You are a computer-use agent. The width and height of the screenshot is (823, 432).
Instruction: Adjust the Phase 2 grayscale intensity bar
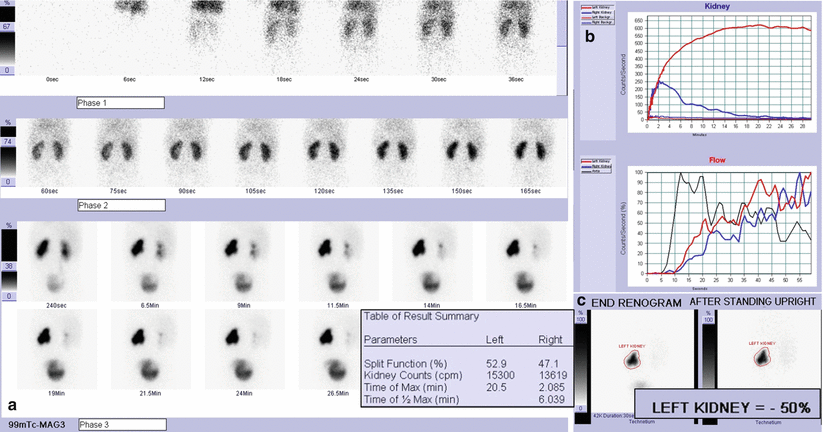[x=8, y=151]
